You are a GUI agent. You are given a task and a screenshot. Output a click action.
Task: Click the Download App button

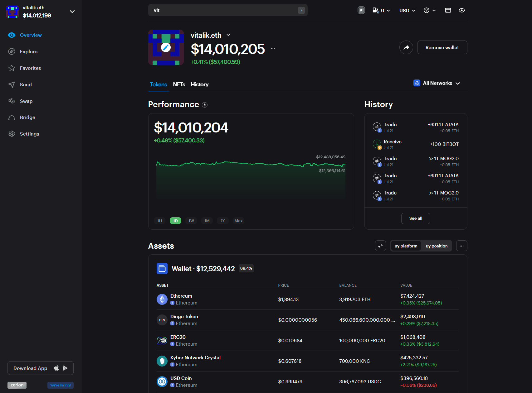[x=41, y=368]
